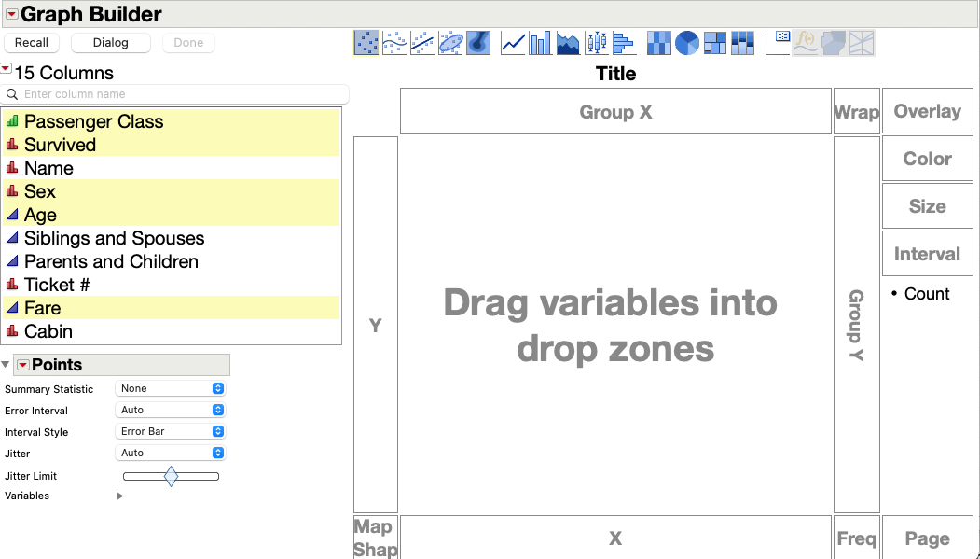The width and height of the screenshot is (980, 559).
Task: Select the Box Plot element icon
Action: click(x=596, y=42)
